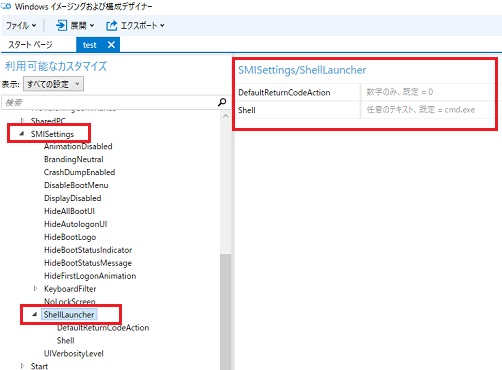
Task: Select HideAutologonUI setting
Action: coord(76,224)
